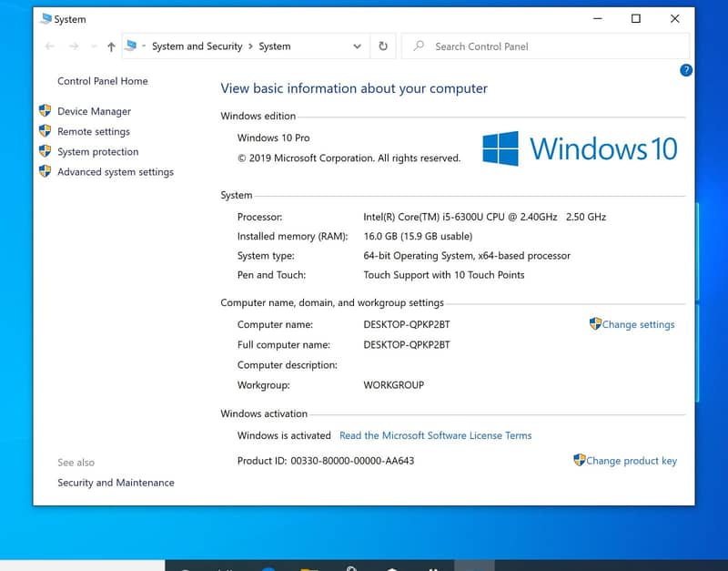The height and width of the screenshot is (571, 728).
Task: Click the 'Windows is activated' text
Action: pyautogui.click(x=284, y=435)
